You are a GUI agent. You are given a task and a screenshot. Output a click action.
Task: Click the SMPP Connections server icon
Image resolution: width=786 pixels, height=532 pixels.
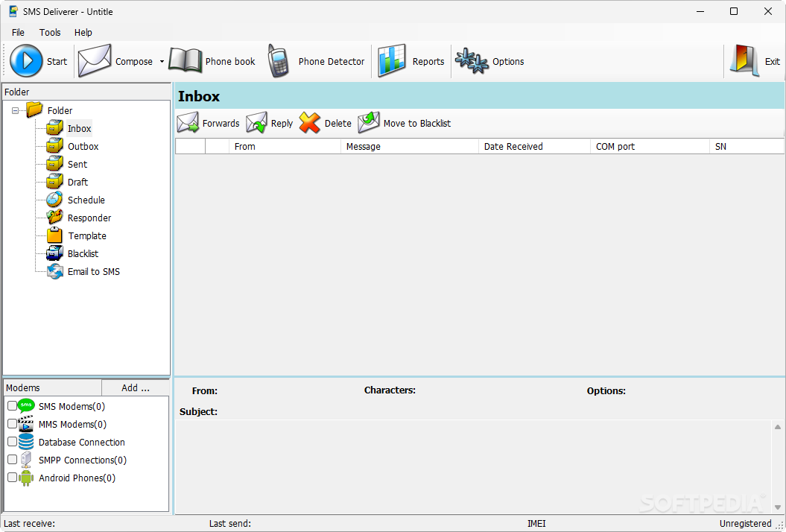pos(26,460)
